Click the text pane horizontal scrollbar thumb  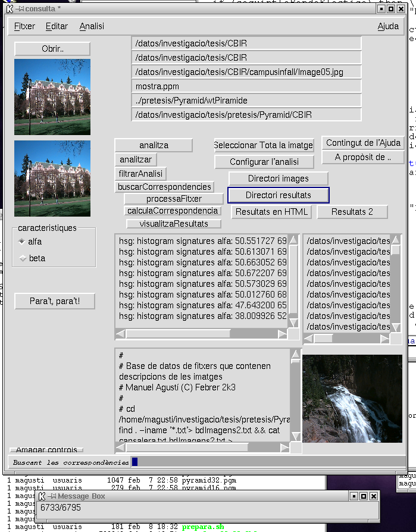187,448
